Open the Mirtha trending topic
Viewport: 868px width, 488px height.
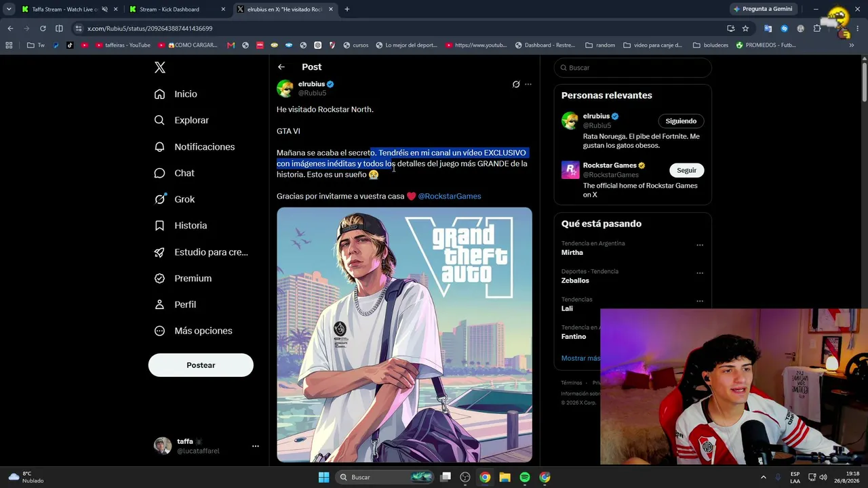coord(572,253)
